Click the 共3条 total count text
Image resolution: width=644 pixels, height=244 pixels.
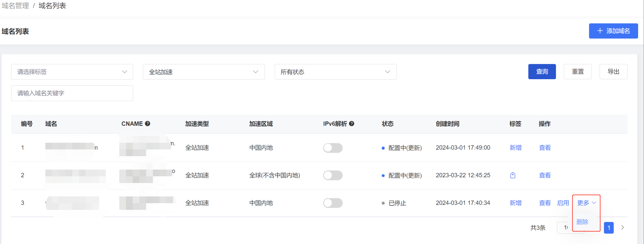[538, 228]
